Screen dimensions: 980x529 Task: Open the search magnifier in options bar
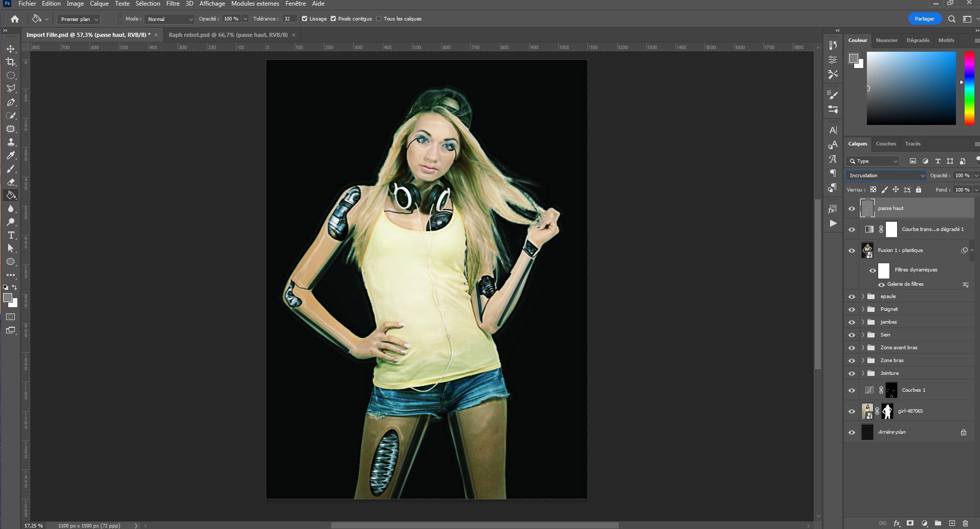click(952, 19)
